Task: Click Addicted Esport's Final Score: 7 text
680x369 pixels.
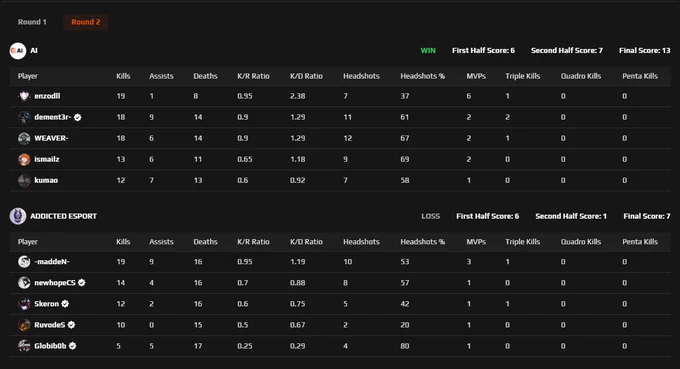Action: (647, 216)
